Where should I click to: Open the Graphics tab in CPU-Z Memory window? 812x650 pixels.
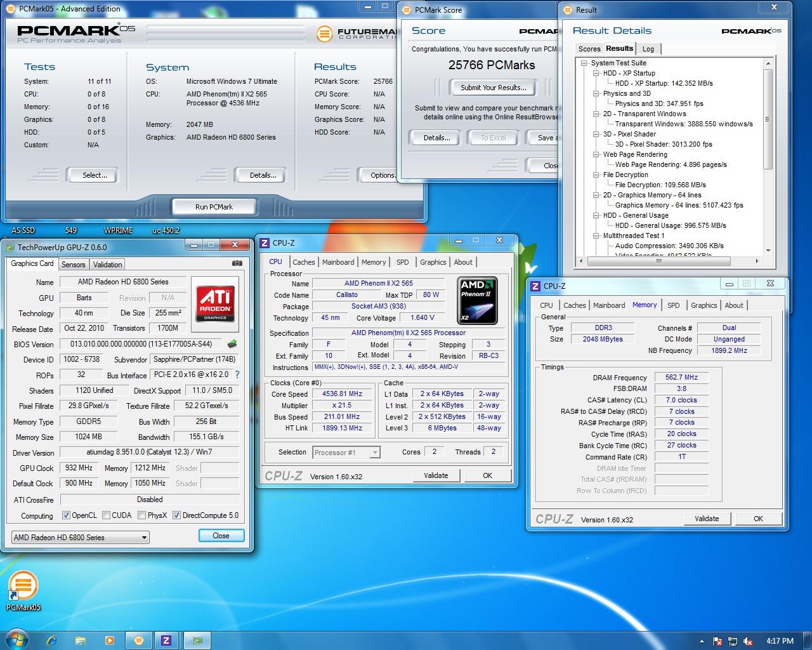704,305
